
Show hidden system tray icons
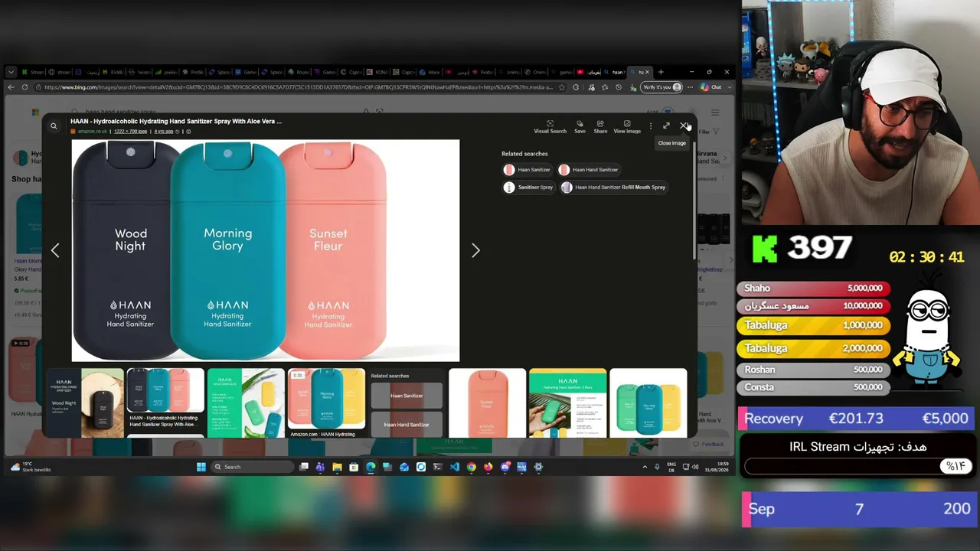point(645,467)
